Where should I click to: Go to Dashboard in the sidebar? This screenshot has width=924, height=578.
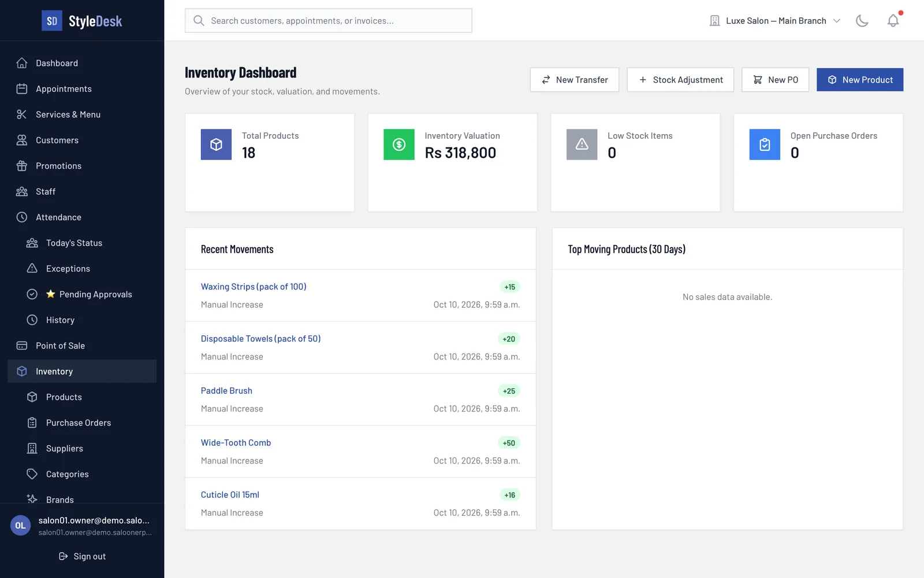82,63
